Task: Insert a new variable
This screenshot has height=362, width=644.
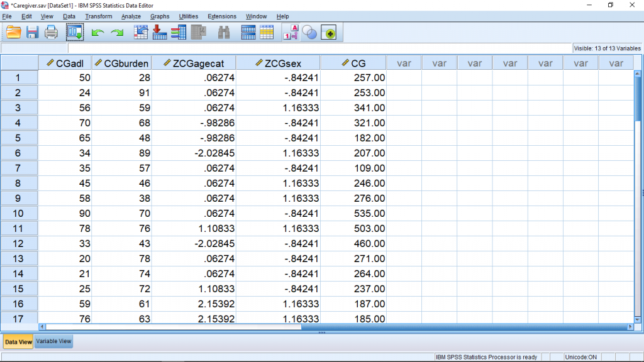Action: (267, 32)
